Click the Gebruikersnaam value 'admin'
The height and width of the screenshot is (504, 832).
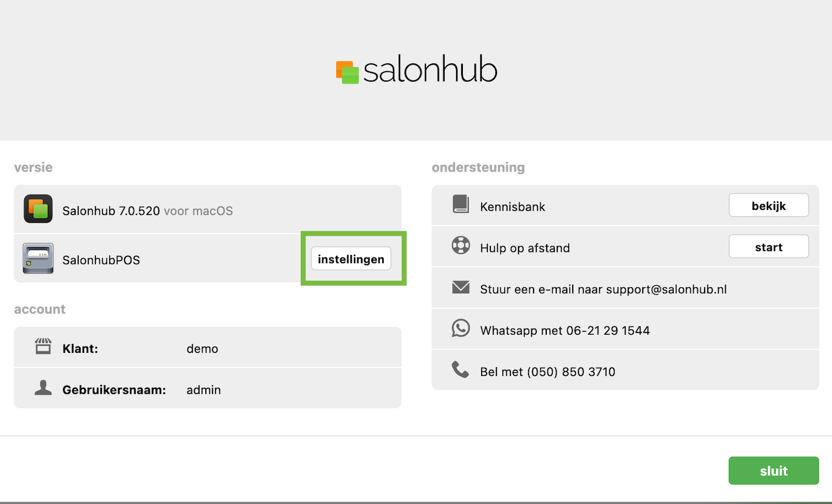[204, 390]
